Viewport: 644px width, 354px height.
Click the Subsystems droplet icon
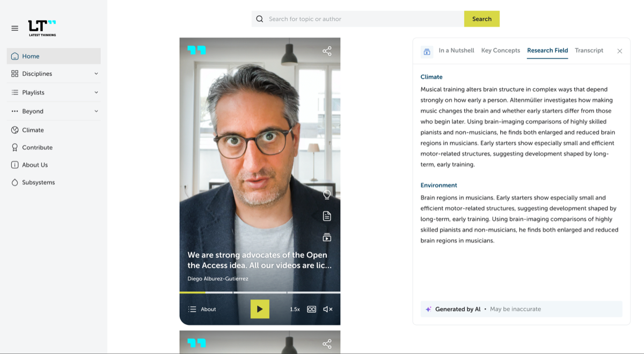[14, 182]
